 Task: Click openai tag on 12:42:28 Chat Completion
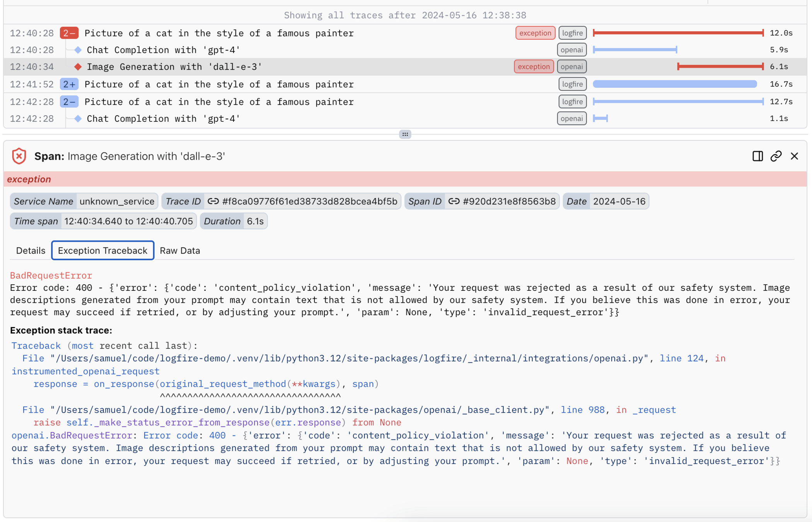[571, 119]
